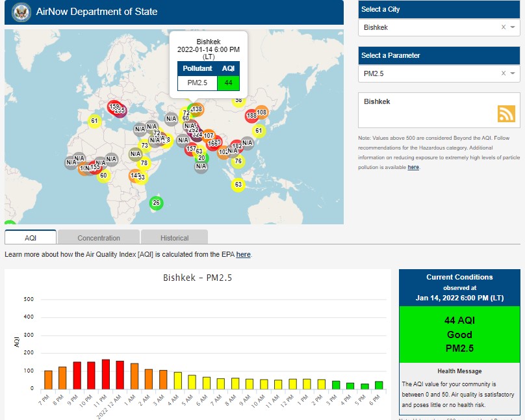Click the green AQI 44 cell in popup
This screenshot has width=525, height=420.
click(229, 83)
